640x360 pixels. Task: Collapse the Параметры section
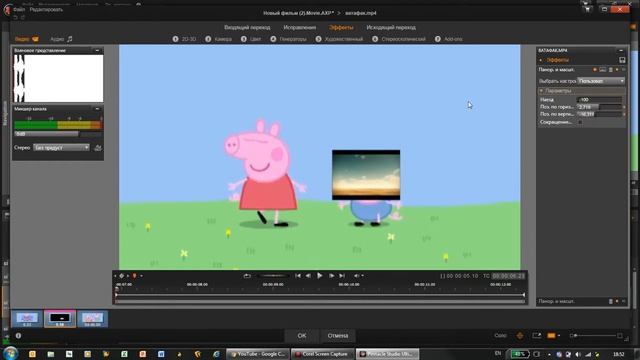[x=541, y=91]
